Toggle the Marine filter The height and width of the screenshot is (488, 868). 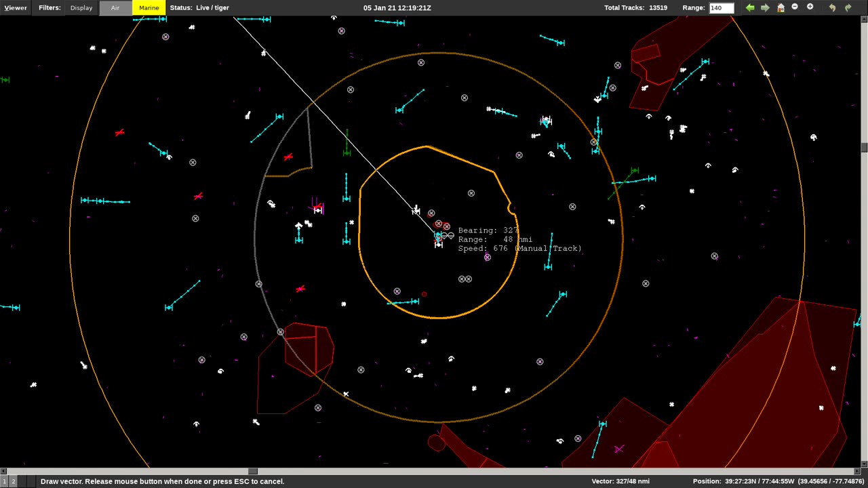[149, 8]
